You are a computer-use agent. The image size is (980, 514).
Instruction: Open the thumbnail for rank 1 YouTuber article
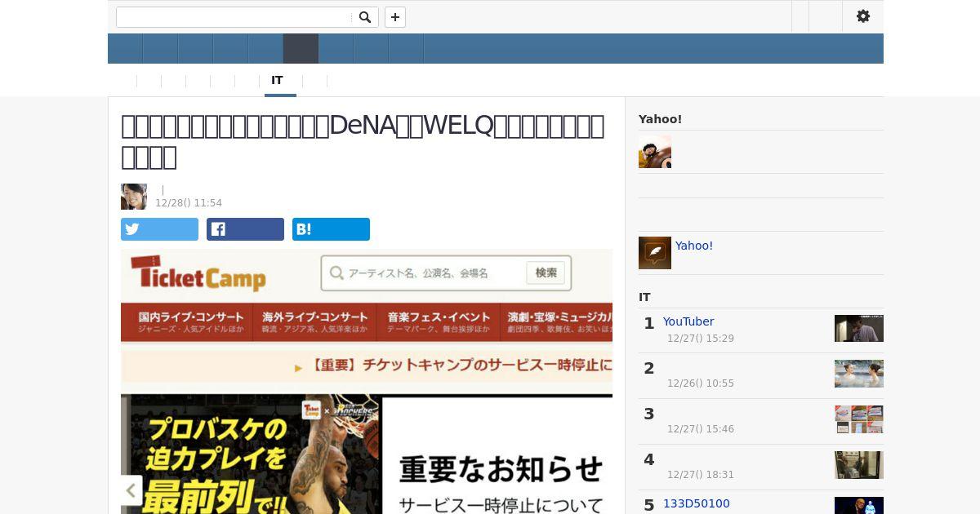(x=859, y=328)
